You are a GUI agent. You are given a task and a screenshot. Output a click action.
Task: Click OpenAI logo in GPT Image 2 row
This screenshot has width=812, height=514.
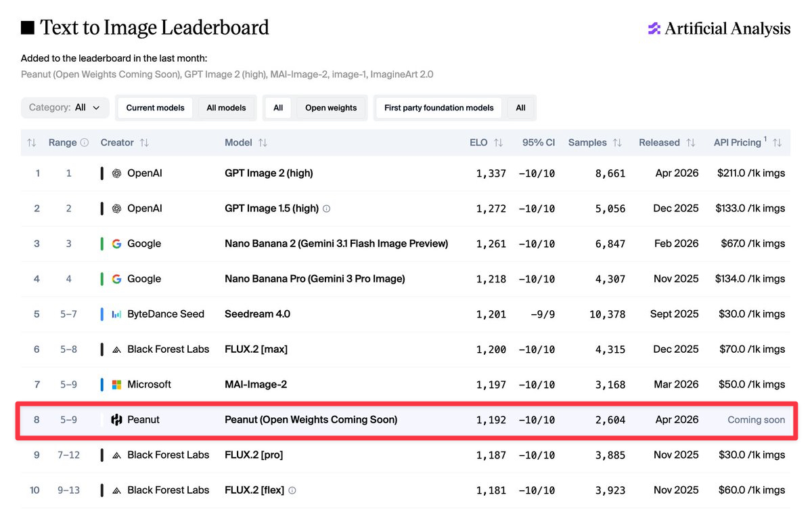pos(116,173)
